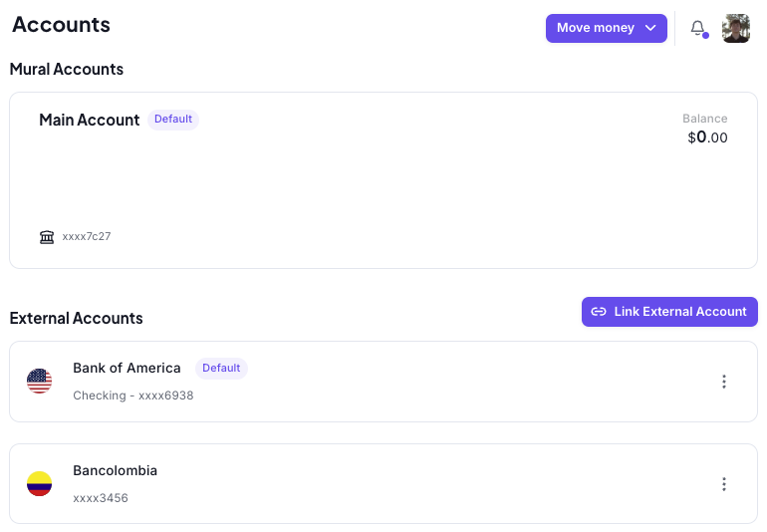This screenshot has width=767, height=532.
Task: Select the Bank of America account name
Action: 127,368
